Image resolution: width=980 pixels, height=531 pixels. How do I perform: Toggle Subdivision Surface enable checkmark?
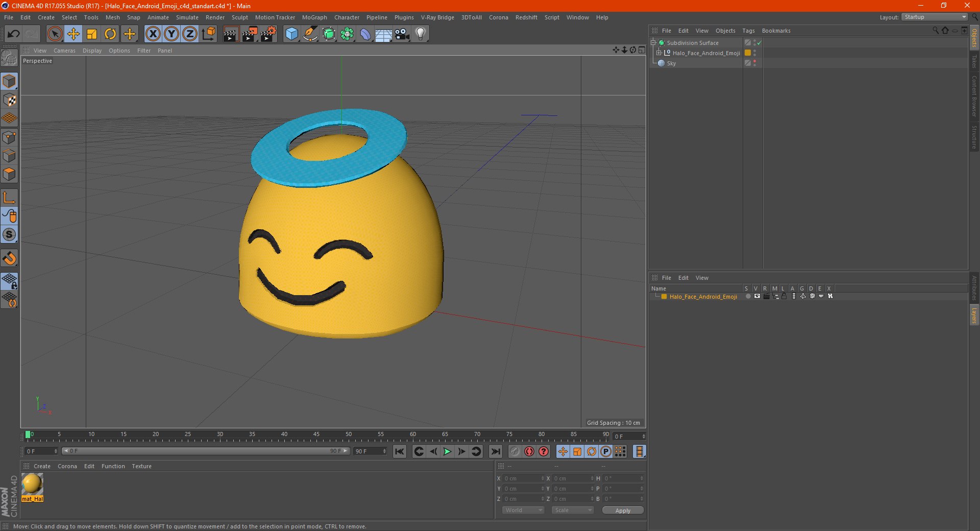759,43
